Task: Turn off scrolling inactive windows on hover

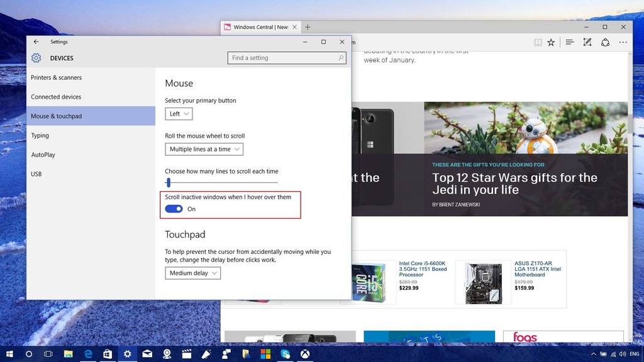Action: tap(174, 209)
